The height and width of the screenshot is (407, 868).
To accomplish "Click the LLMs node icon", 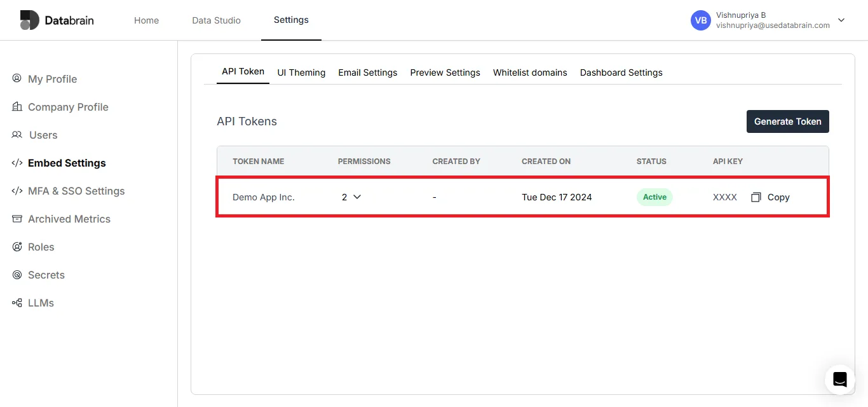I will pyautogui.click(x=17, y=303).
